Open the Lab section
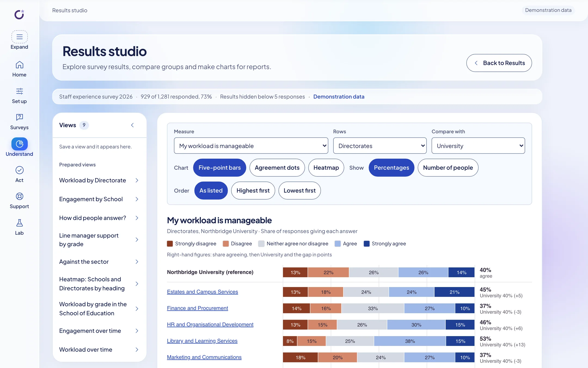This screenshot has height=368, width=588. [19, 227]
